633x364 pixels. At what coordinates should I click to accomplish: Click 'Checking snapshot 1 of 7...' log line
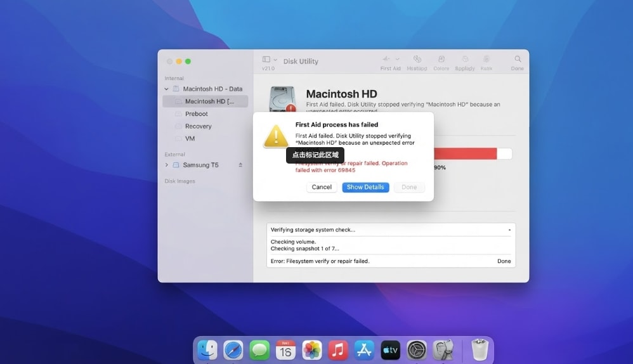point(305,249)
